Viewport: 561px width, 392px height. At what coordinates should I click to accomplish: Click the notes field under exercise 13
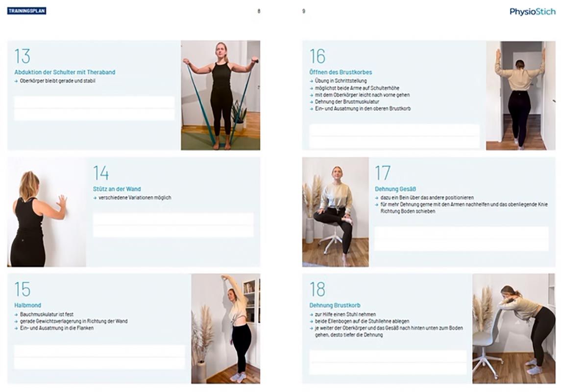94,108
